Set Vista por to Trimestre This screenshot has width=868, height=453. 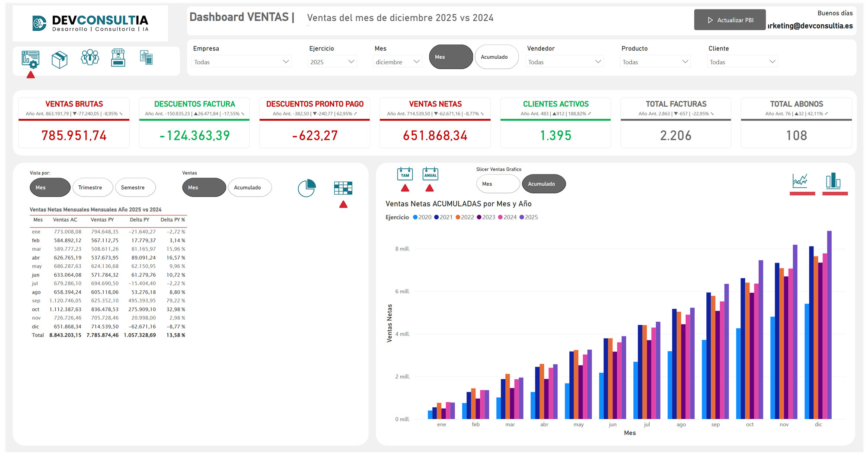tap(90, 187)
